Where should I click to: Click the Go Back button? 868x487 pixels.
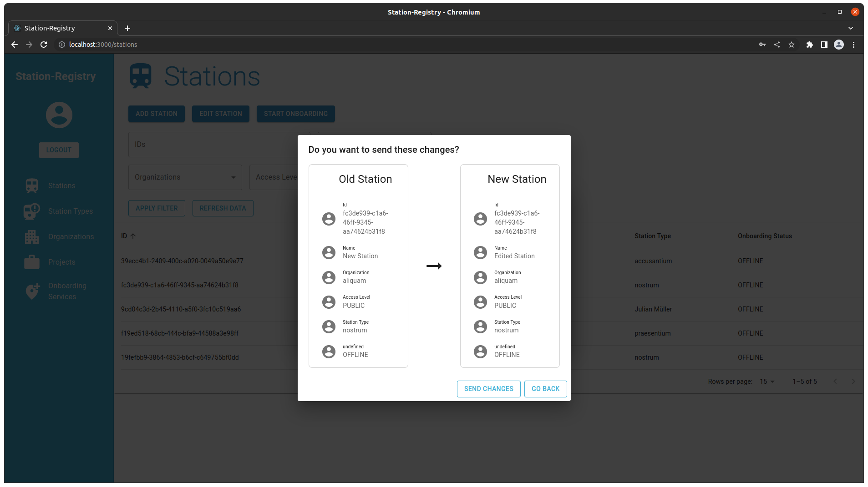pyautogui.click(x=545, y=389)
